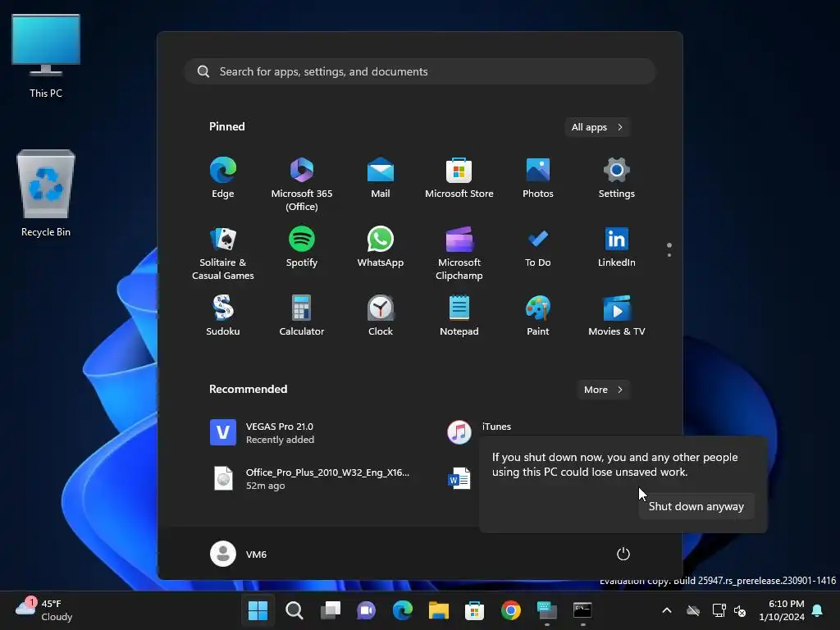Image resolution: width=840 pixels, height=630 pixels.
Task: Open the recommended Word document icon
Action: [x=459, y=478]
